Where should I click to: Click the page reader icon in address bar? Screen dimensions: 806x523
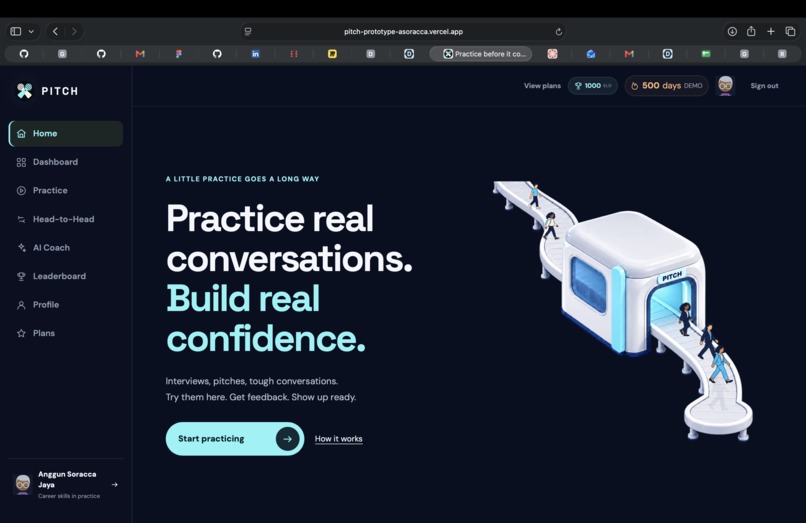click(248, 31)
